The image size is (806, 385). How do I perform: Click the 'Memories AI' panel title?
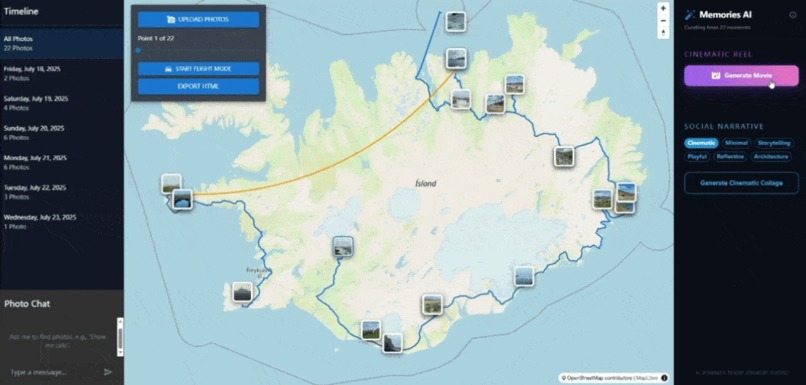click(725, 15)
